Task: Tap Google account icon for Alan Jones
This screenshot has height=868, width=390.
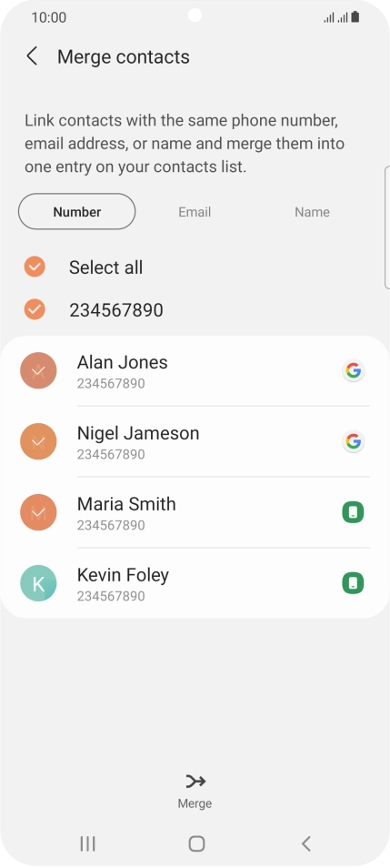Action: click(353, 370)
